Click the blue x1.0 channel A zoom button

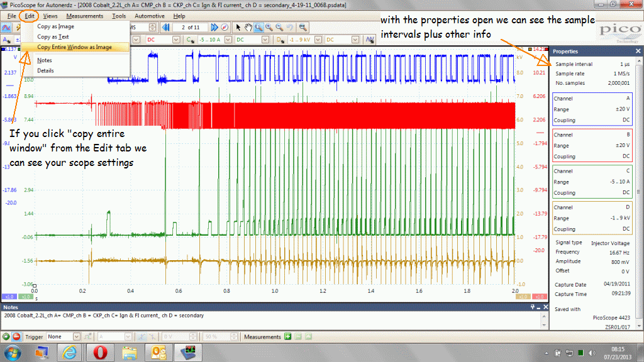(9, 297)
